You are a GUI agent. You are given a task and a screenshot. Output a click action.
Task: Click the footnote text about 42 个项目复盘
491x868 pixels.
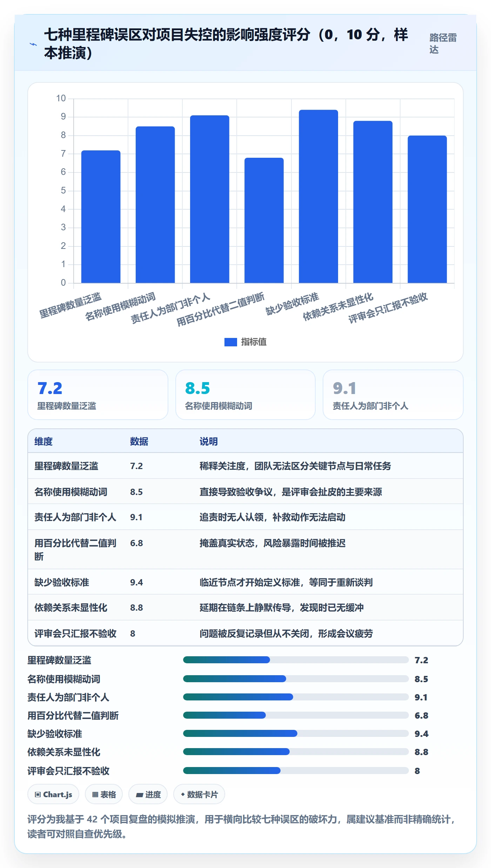coord(242,827)
